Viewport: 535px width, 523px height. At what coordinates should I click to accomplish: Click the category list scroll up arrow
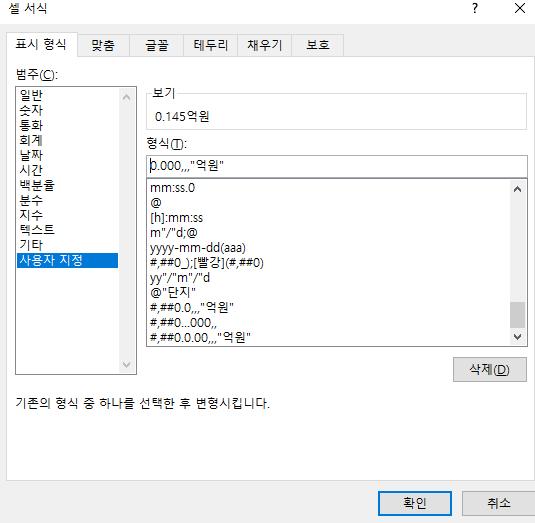[x=126, y=98]
